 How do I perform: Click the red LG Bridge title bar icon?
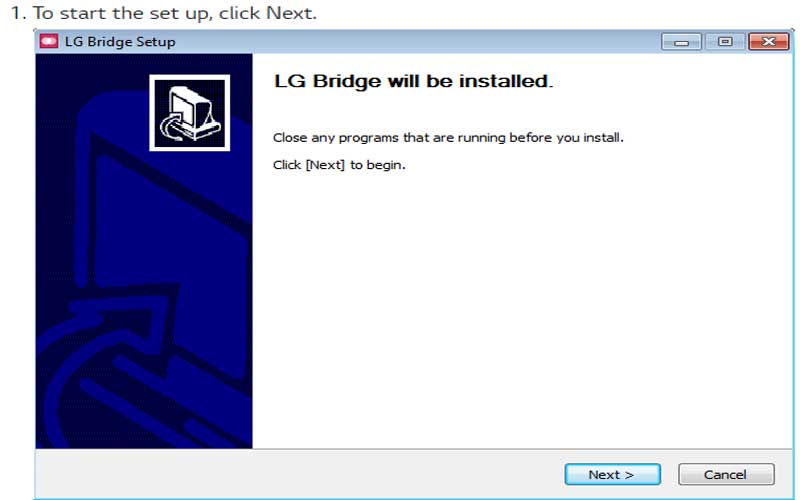click(48, 41)
